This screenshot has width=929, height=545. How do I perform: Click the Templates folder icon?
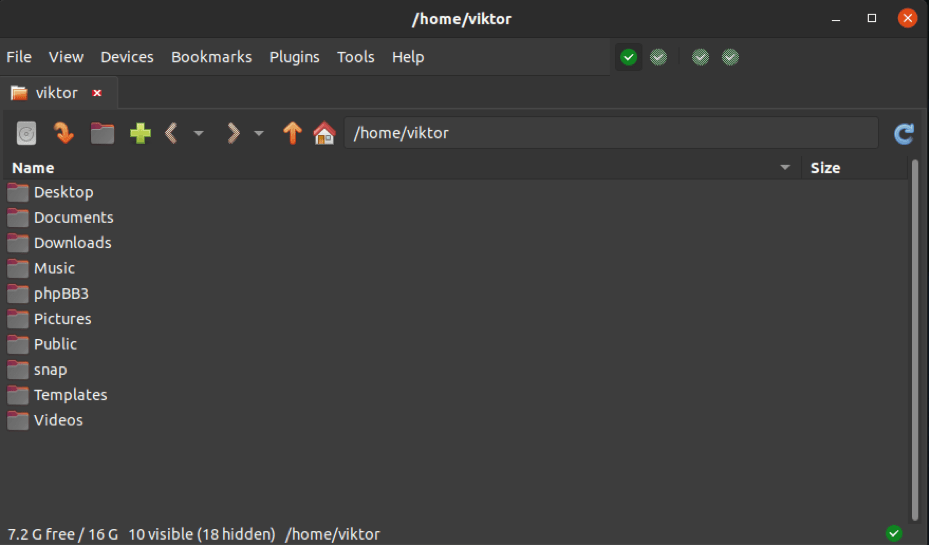pos(18,395)
